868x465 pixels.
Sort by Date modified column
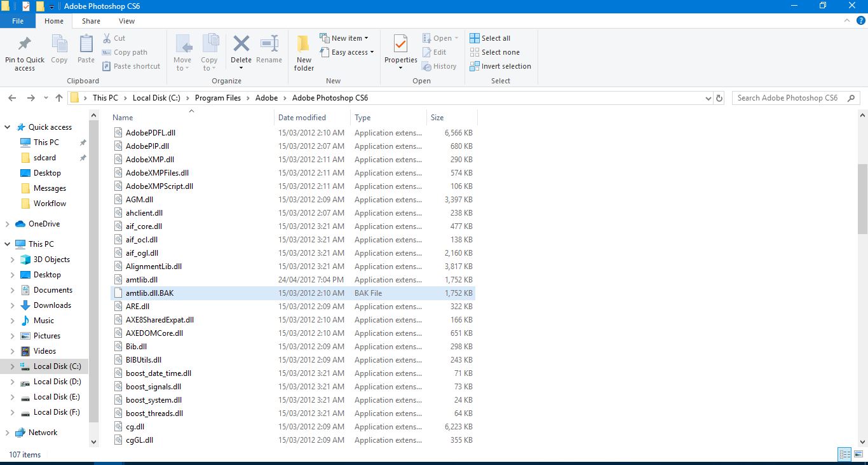312,118
